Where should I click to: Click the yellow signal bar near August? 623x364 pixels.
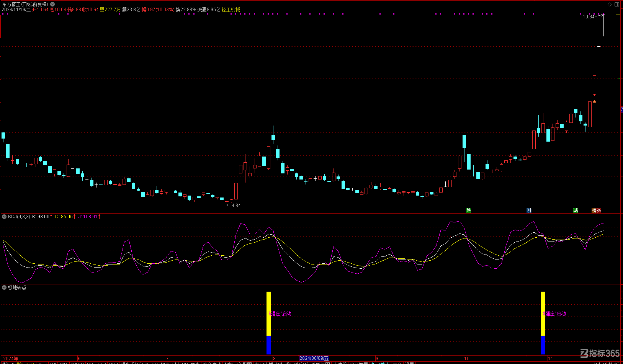coord(269,314)
